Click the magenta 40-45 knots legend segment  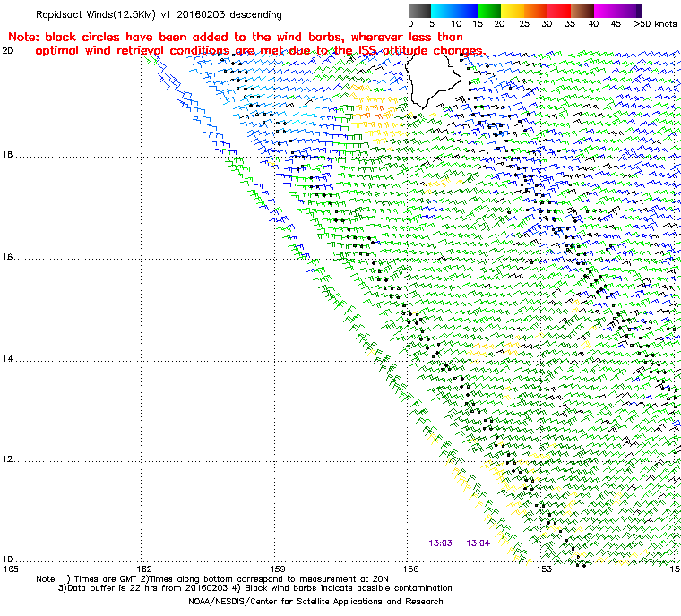coord(606,11)
